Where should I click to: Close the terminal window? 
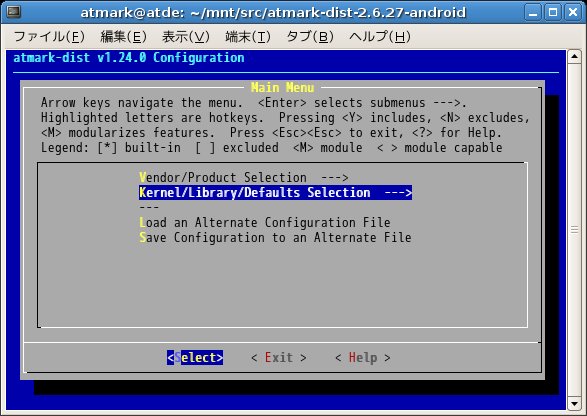coord(573,12)
